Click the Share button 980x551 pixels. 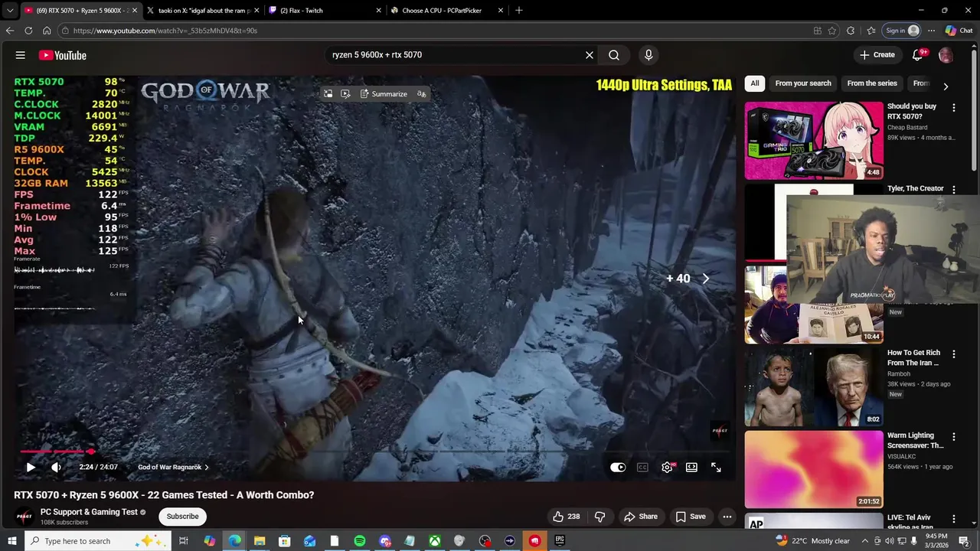(641, 517)
